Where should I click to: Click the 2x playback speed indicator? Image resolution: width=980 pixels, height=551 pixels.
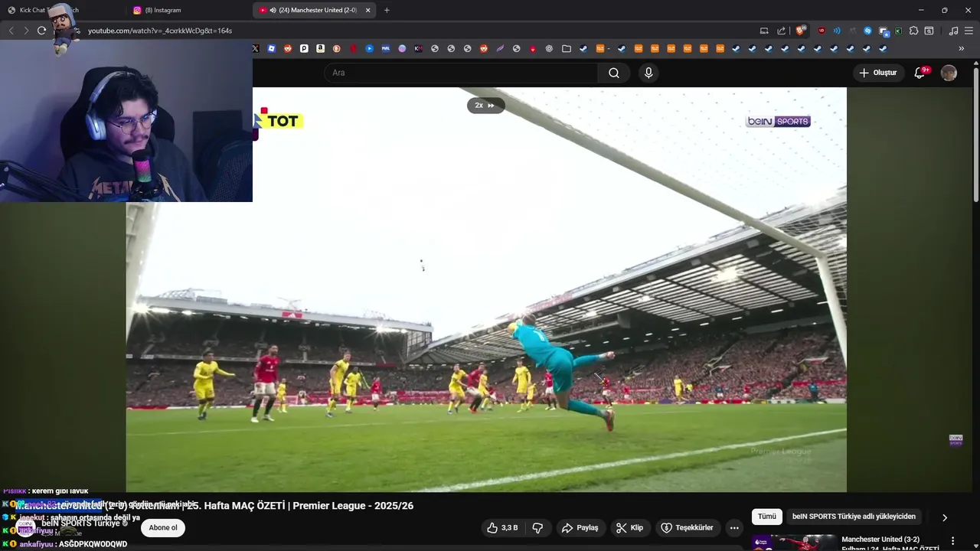click(485, 106)
